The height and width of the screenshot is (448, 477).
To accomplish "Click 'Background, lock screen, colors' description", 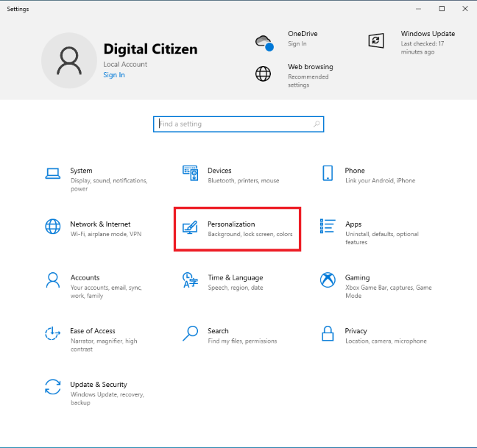I will (250, 234).
